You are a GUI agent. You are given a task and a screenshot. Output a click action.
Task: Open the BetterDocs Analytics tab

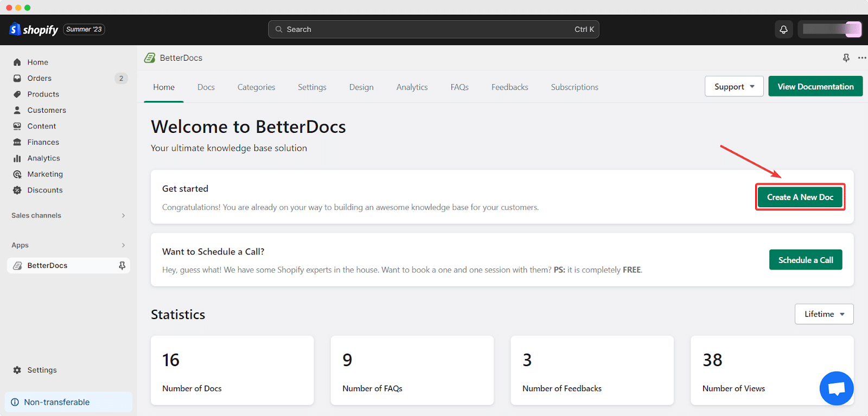point(412,87)
